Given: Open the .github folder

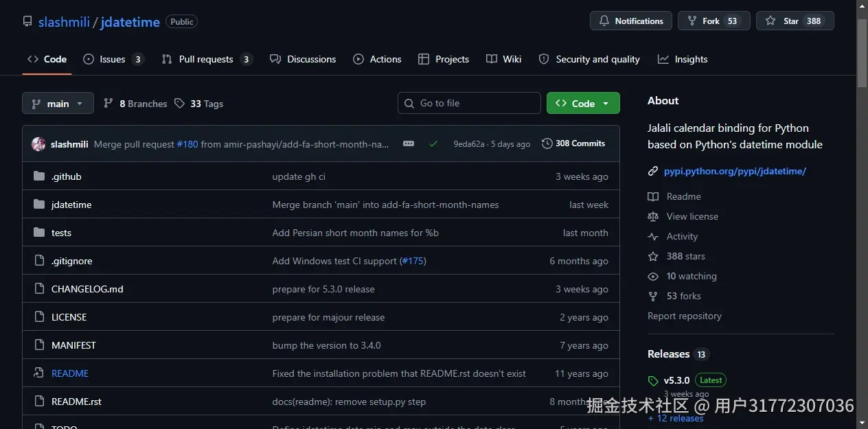Looking at the screenshot, I should (x=66, y=176).
